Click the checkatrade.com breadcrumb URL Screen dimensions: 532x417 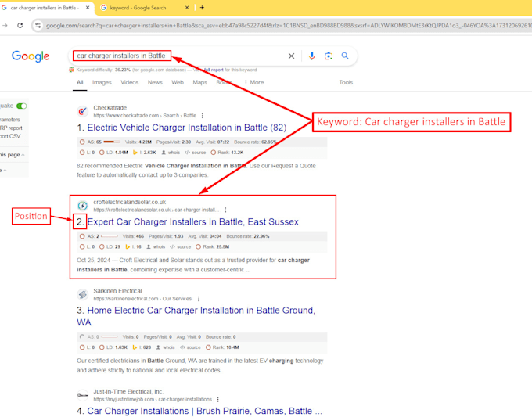tap(145, 116)
